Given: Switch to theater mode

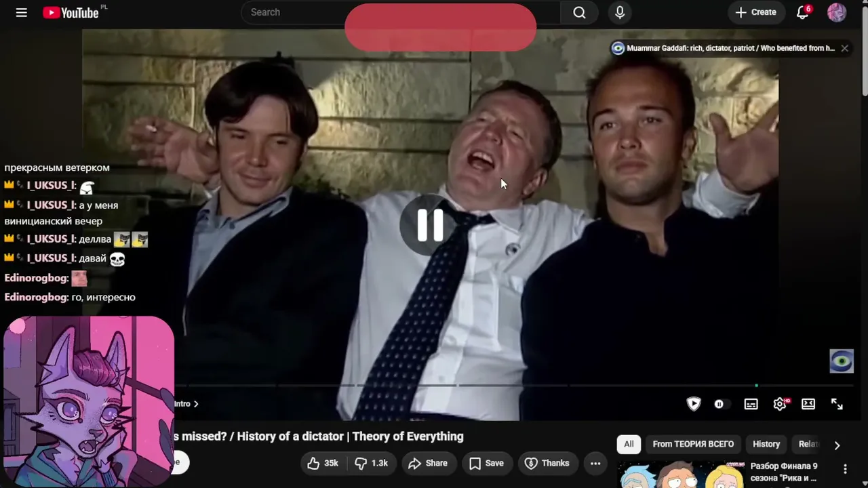Looking at the screenshot, I should [808, 404].
